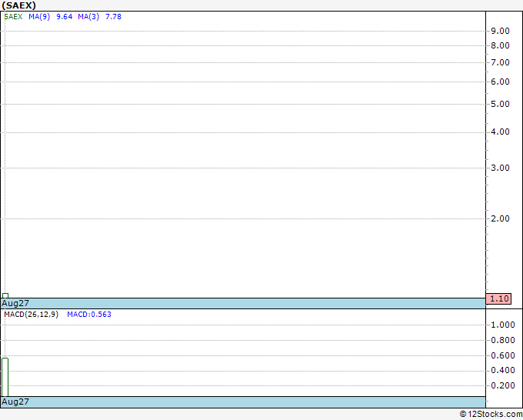Click the (SAEX) chart title
The height and width of the screenshot is (420, 523).
tap(18, 5)
